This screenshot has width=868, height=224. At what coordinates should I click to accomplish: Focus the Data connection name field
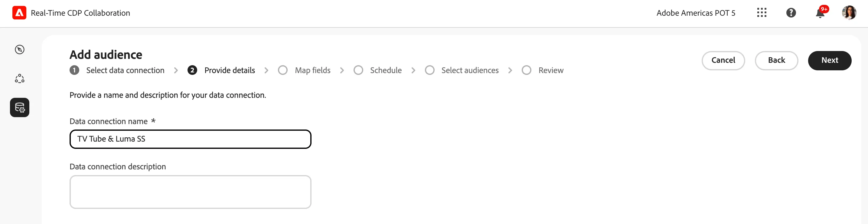pos(190,139)
